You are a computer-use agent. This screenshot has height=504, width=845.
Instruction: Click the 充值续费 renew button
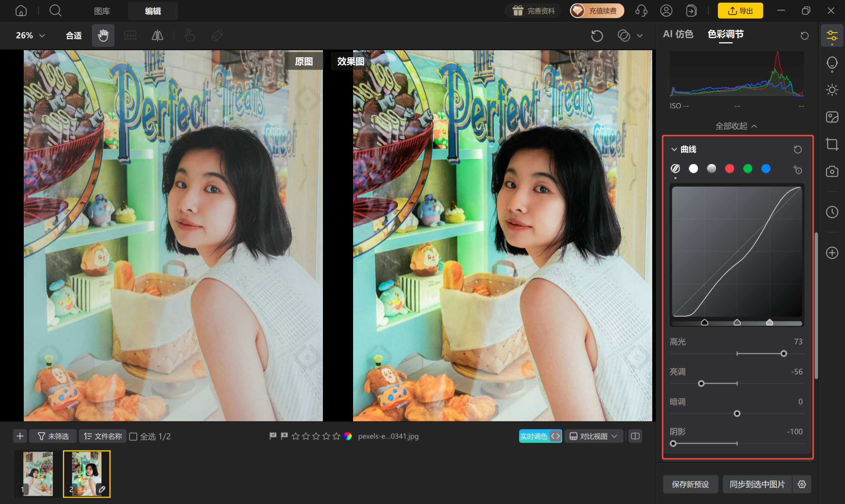pyautogui.click(x=597, y=11)
